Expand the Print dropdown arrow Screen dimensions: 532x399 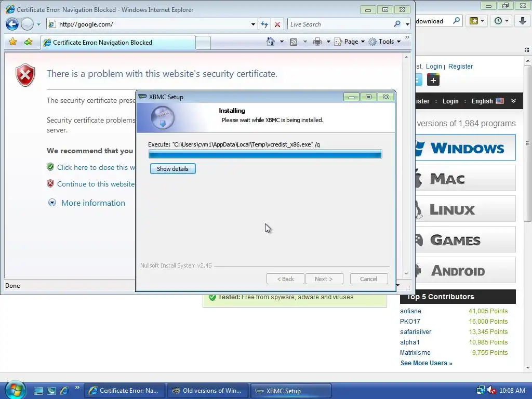328,42
